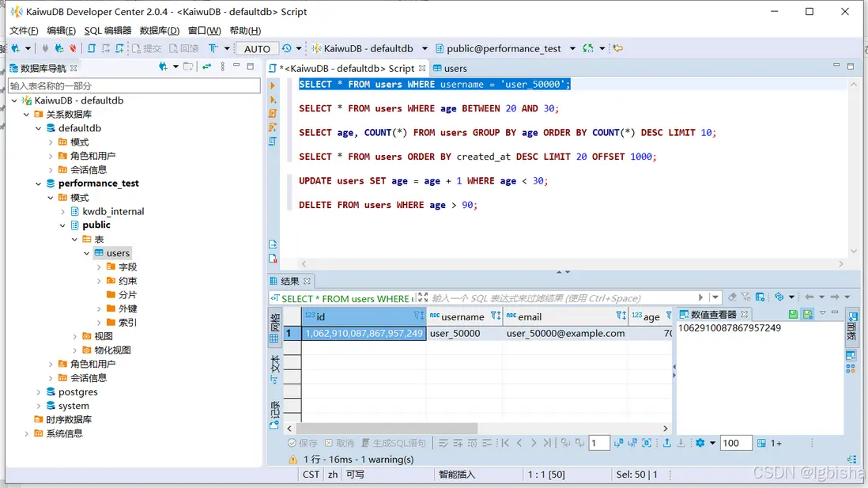Viewport: 868px width, 488px height.
Task: Click the last page navigation icon
Action: [x=547, y=443]
